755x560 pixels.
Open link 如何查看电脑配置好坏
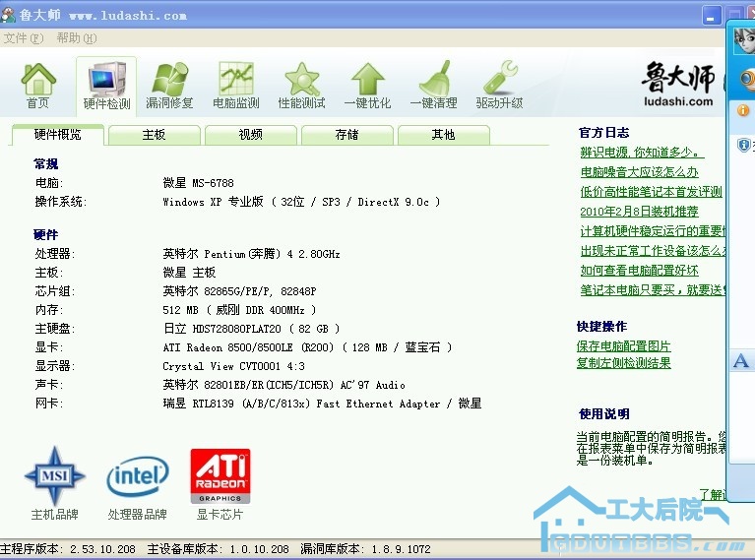coord(639,271)
